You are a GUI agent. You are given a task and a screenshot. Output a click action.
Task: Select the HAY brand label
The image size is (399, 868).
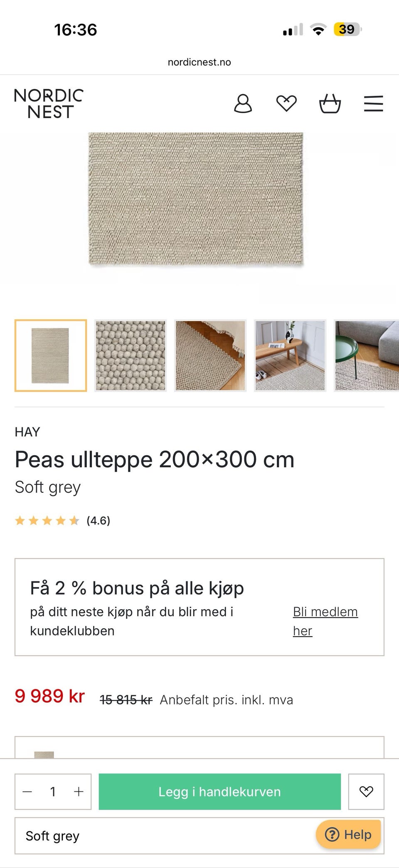coord(27,432)
